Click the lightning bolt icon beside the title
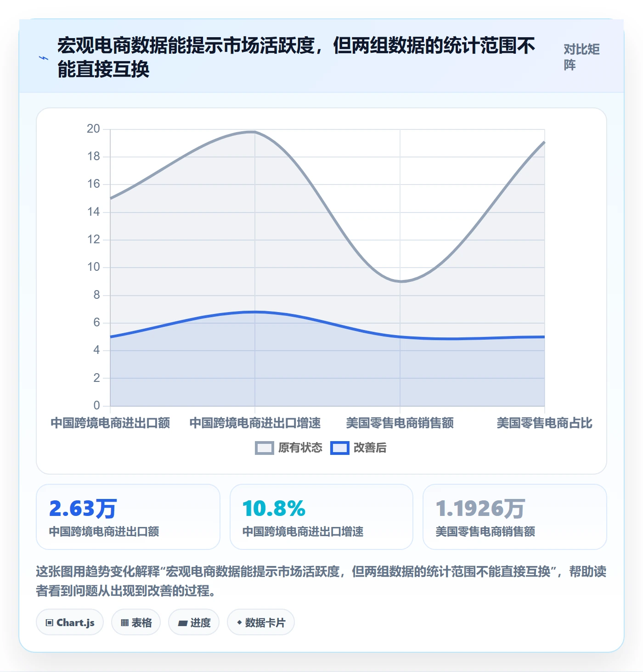The image size is (643, 672). click(43, 58)
